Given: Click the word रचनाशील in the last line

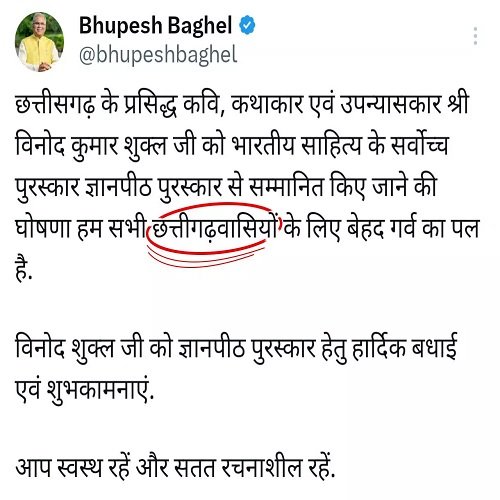Looking at the screenshot, I should coord(262,468).
